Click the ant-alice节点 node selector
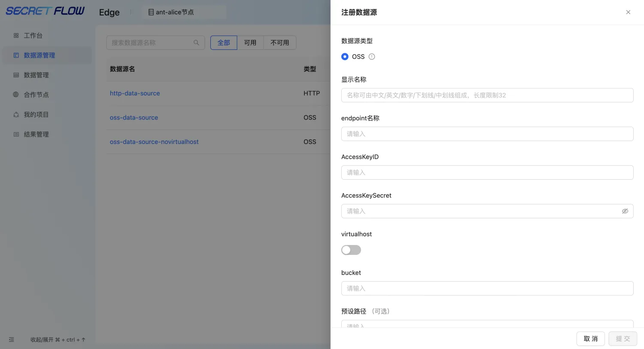 184,12
